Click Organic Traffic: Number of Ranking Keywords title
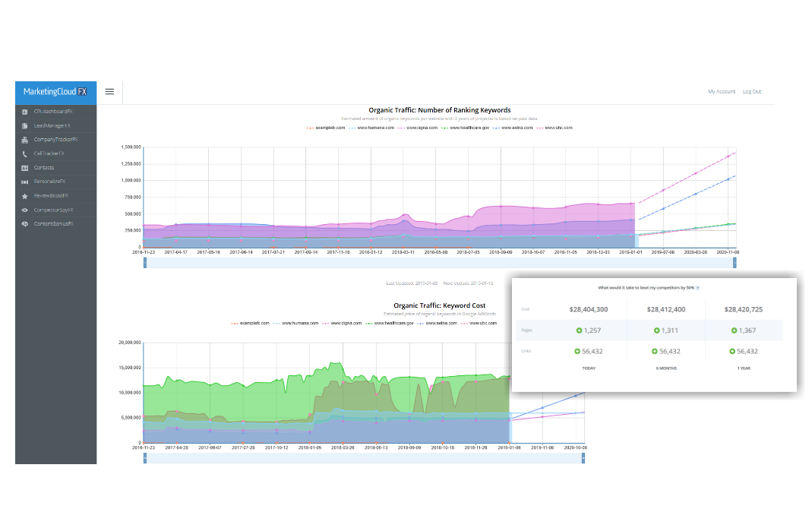This screenshot has height=528, width=812. [440, 110]
